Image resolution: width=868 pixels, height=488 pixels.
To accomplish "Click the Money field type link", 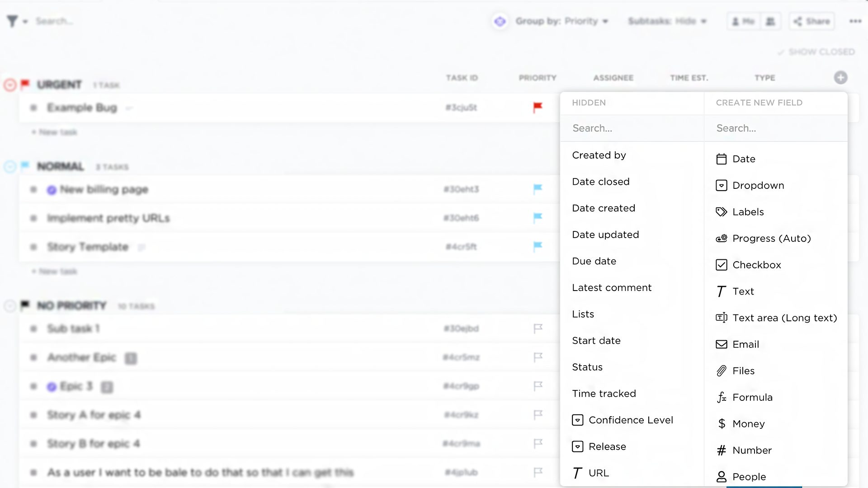I will tap(748, 424).
